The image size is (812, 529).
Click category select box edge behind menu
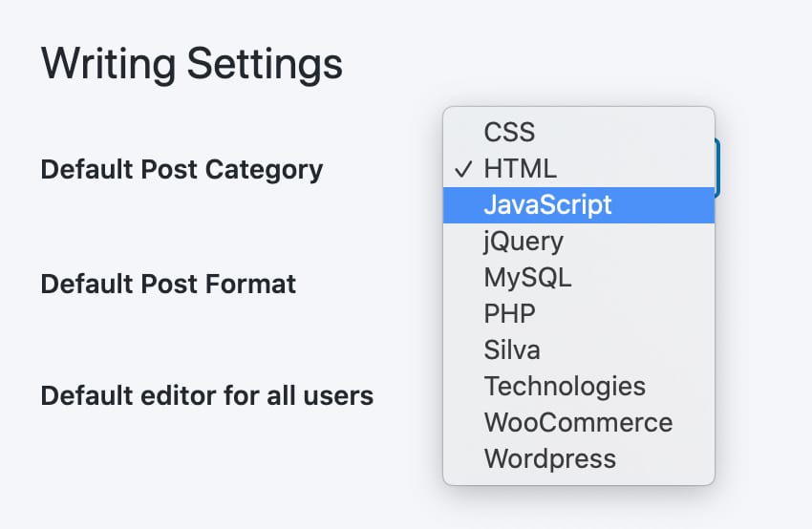pyautogui.click(x=717, y=168)
